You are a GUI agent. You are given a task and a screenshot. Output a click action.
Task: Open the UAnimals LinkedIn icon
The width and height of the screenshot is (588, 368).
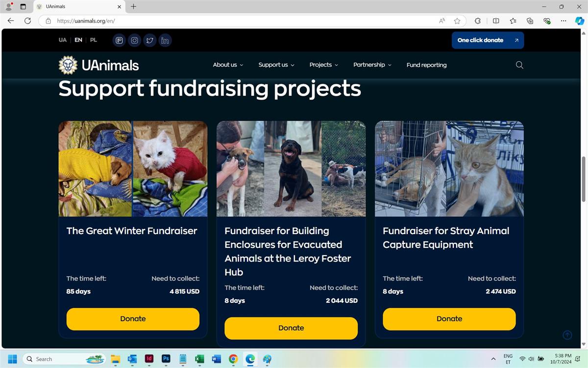165,40
